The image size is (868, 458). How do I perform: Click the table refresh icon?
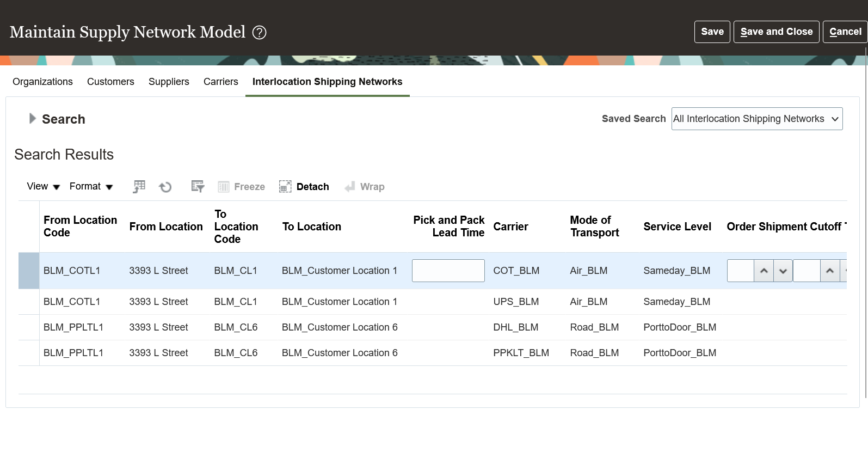click(x=165, y=187)
